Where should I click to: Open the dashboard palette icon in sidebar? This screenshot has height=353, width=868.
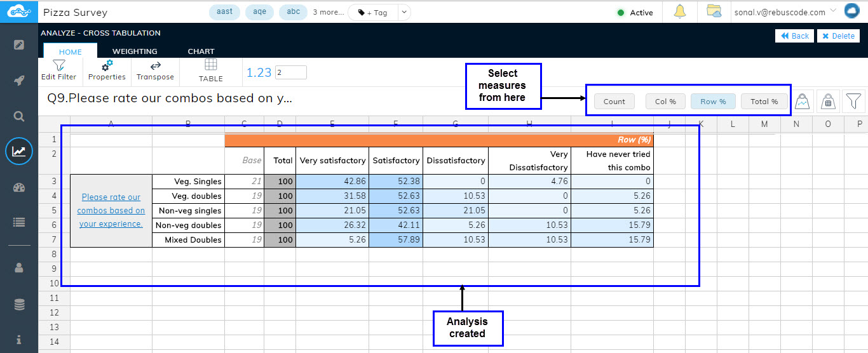(19, 187)
